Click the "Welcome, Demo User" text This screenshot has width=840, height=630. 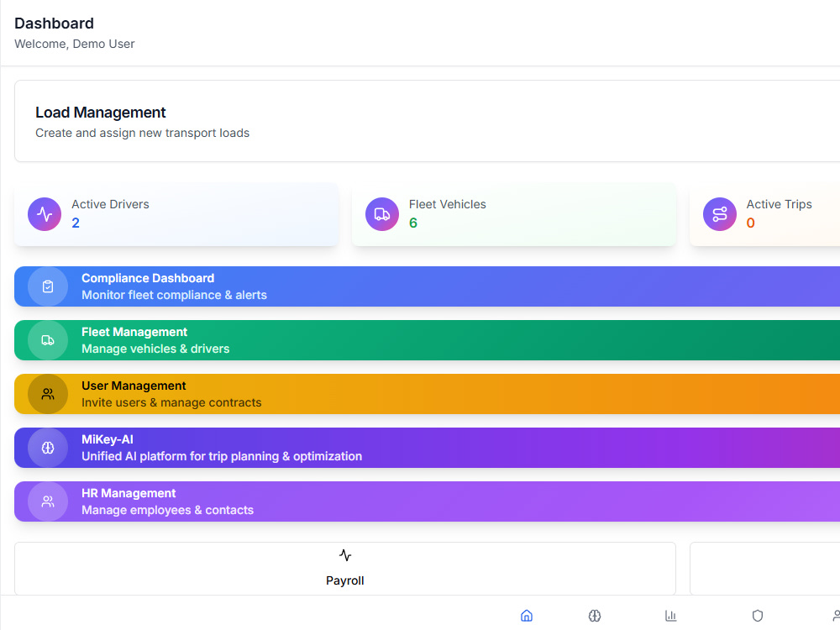pos(75,44)
